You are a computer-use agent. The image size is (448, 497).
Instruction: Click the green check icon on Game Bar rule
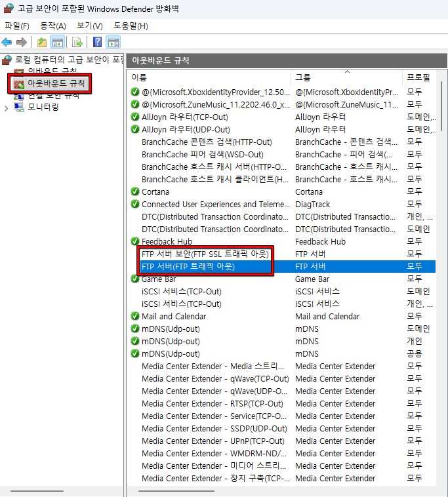[x=135, y=279]
